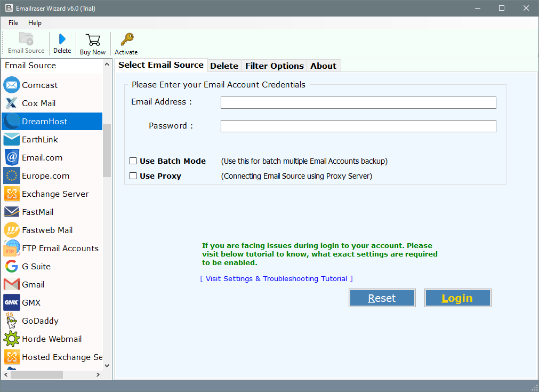This screenshot has height=392, width=539.
Task: Select the G Suite Google icon
Action: point(12,266)
